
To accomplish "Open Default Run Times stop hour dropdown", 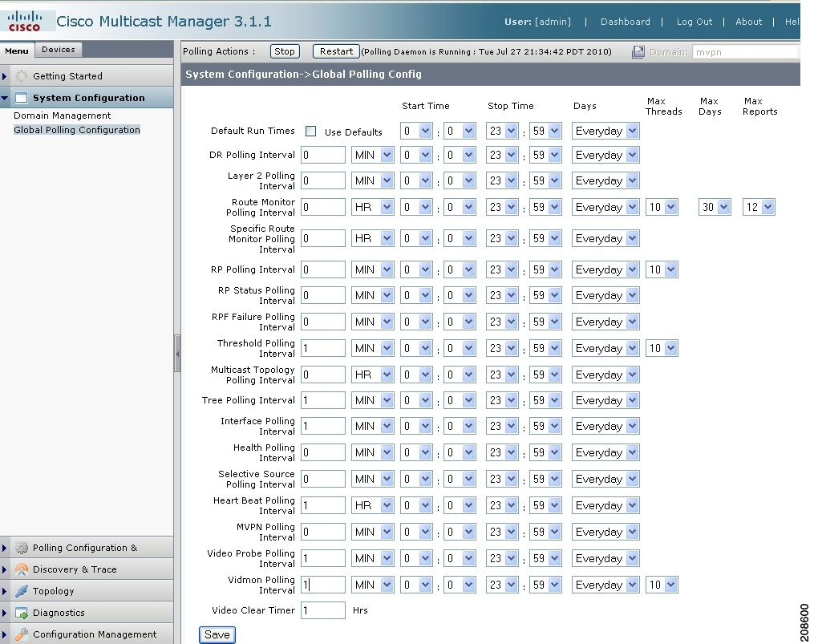I will [502, 131].
